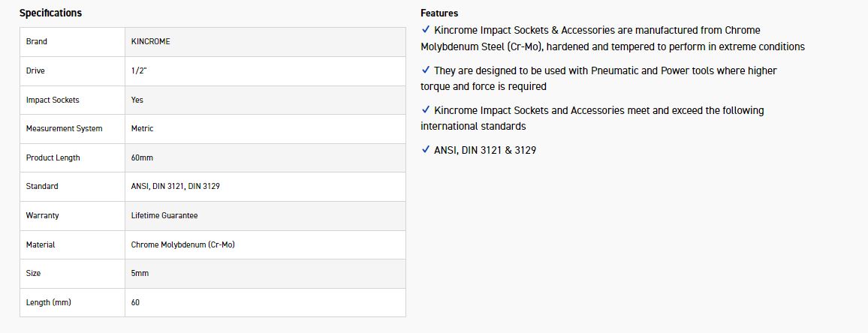
Task: Click the Warranty row label
Action: pos(42,215)
